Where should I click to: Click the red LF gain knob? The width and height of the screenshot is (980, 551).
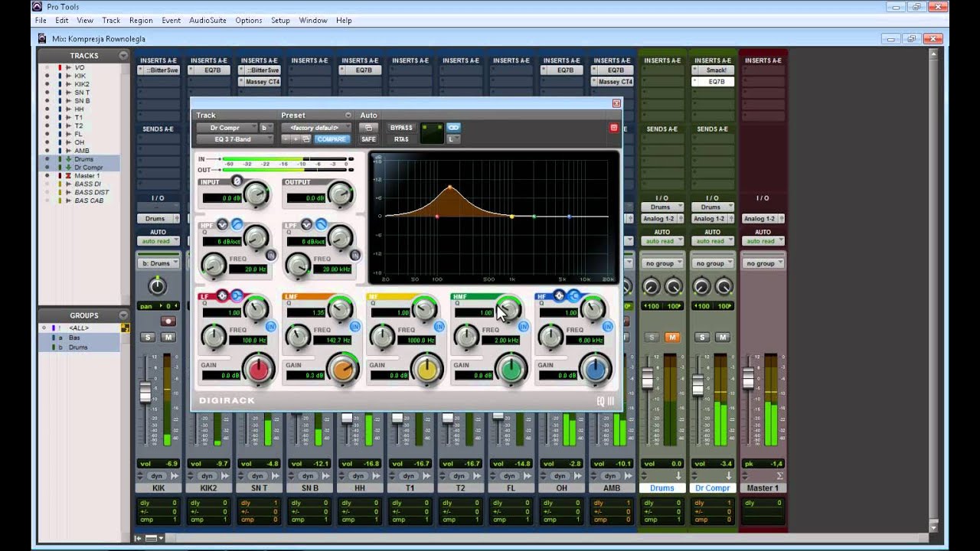pos(259,370)
